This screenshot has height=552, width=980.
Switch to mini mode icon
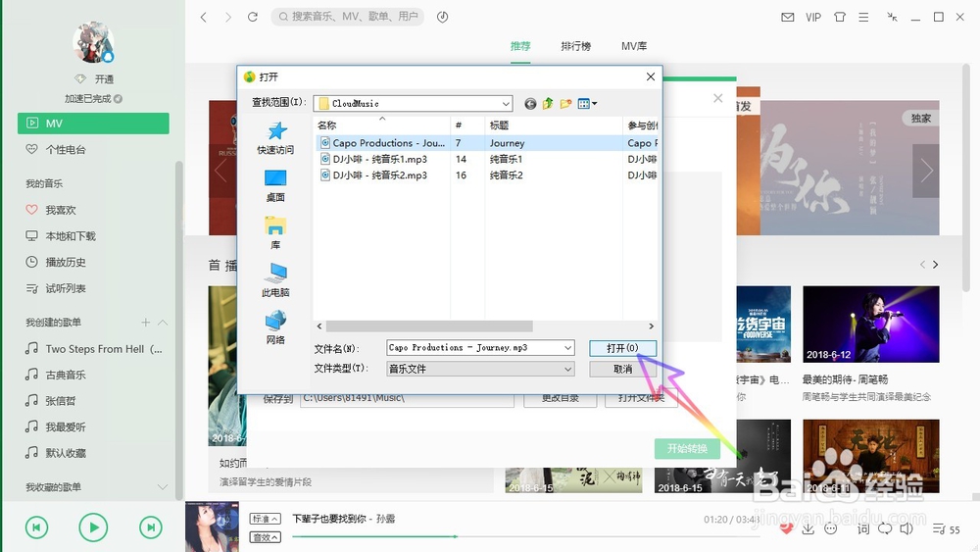pyautogui.click(x=892, y=17)
